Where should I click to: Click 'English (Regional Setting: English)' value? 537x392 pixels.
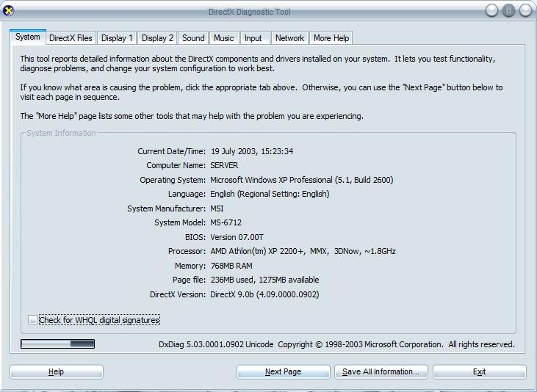[270, 194]
